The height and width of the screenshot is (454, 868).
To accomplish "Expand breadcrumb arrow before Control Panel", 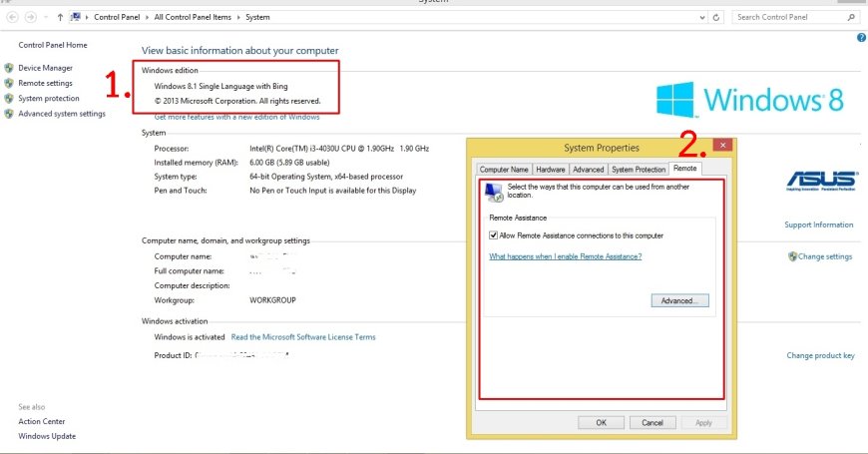I will (x=87, y=18).
